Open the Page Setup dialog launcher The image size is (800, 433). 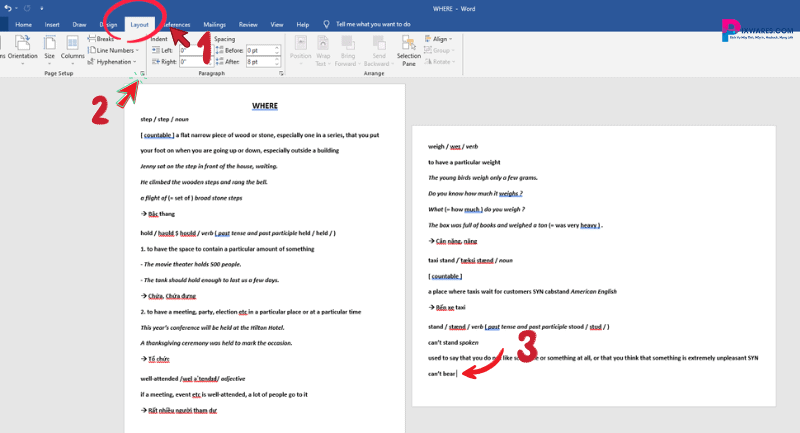pyautogui.click(x=142, y=73)
